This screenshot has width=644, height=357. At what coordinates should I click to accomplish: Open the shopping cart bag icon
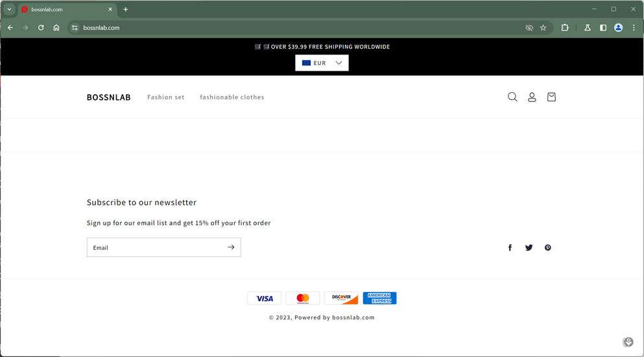click(x=551, y=97)
